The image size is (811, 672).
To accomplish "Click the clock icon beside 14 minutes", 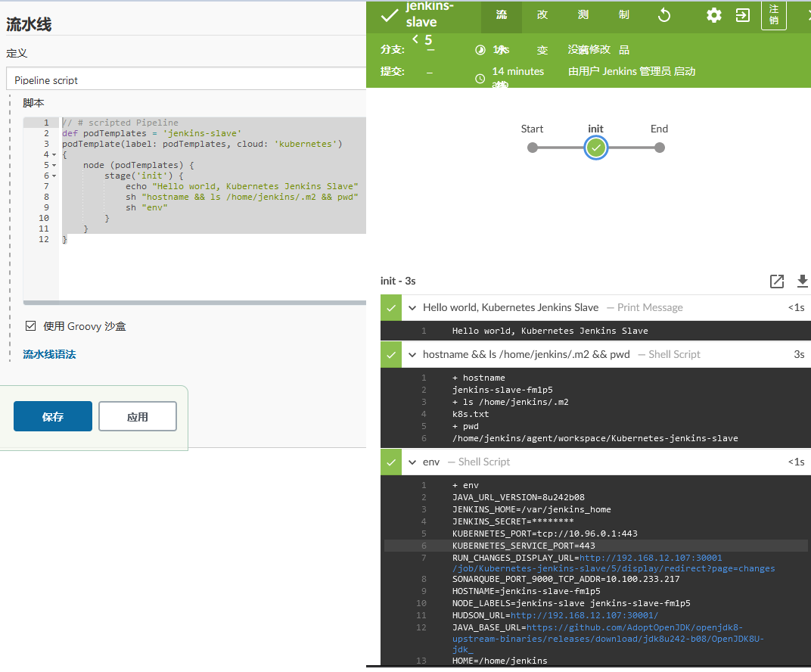I will pos(480,79).
